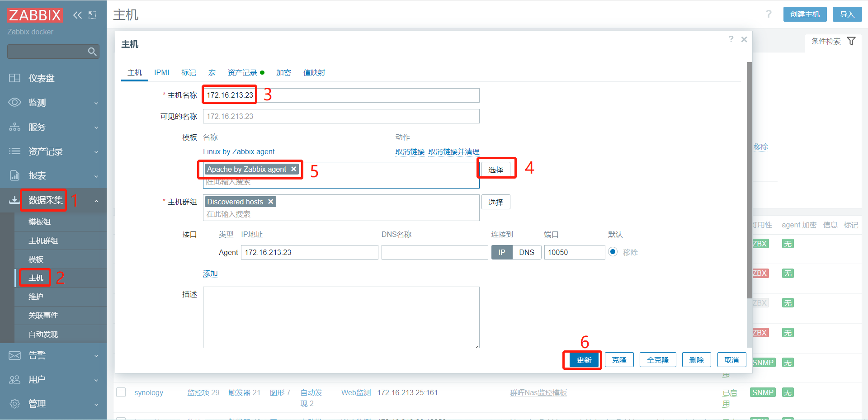This screenshot has height=420, width=868.
Task: Expand the 报表 menu chevron
Action: pyautogui.click(x=96, y=176)
